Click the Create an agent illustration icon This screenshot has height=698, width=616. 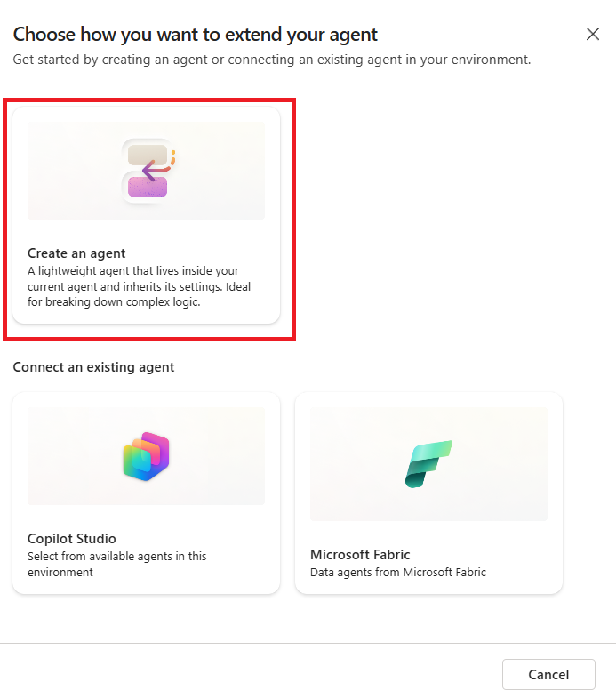coord(147,171)
